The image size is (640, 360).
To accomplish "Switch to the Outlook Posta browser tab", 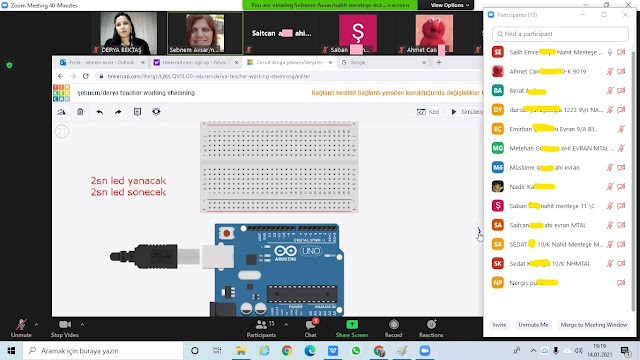I will pyautogui.click(x=102, y=62).
